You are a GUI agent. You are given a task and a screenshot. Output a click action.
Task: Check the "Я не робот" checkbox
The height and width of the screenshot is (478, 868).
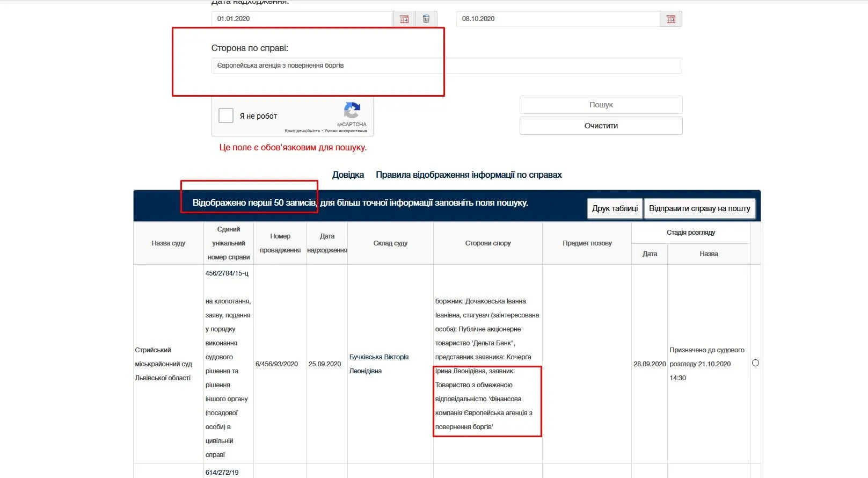[x=226, y=115]
